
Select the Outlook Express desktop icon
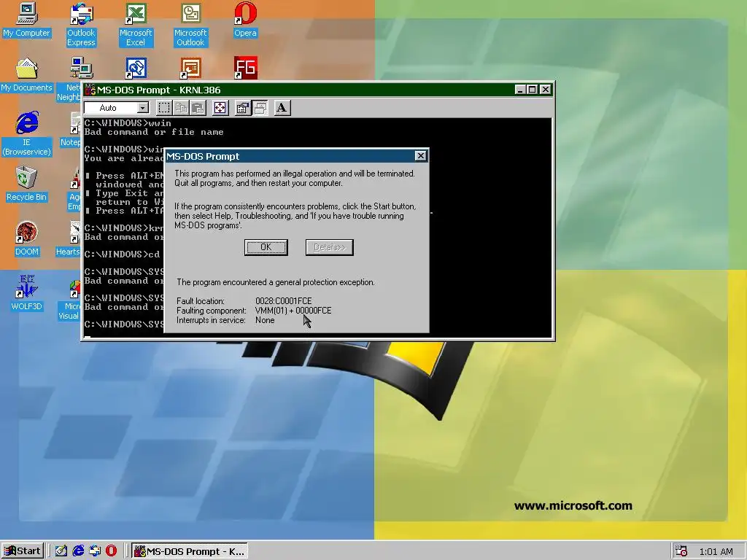pos(81,25)
